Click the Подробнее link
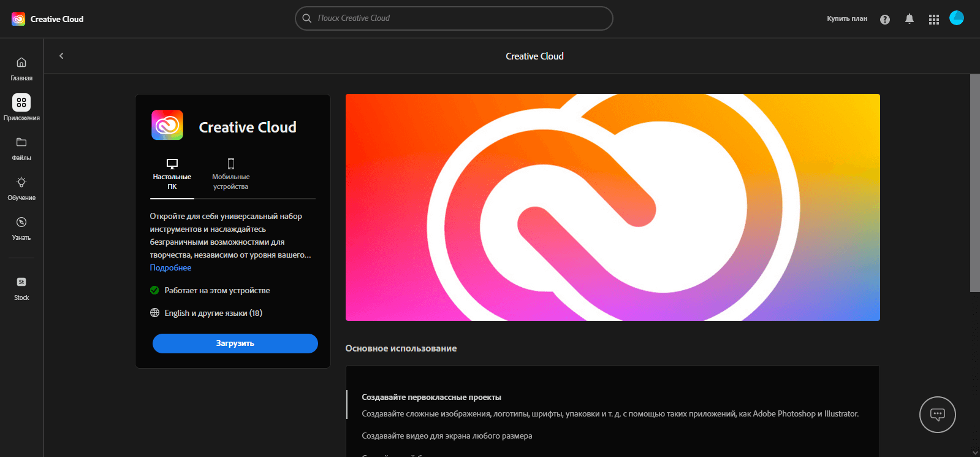The width and height of the screenshot is (980, 457). 170,268
